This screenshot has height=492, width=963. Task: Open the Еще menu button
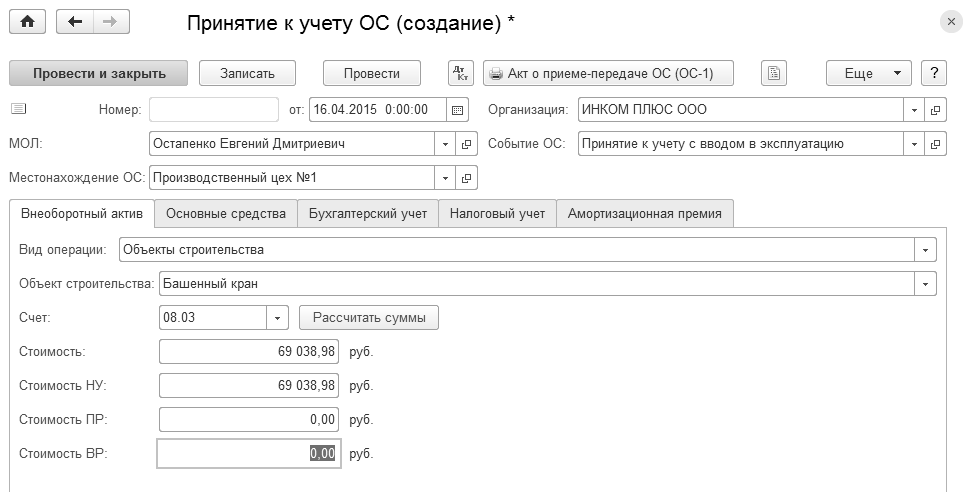(867, 73)
